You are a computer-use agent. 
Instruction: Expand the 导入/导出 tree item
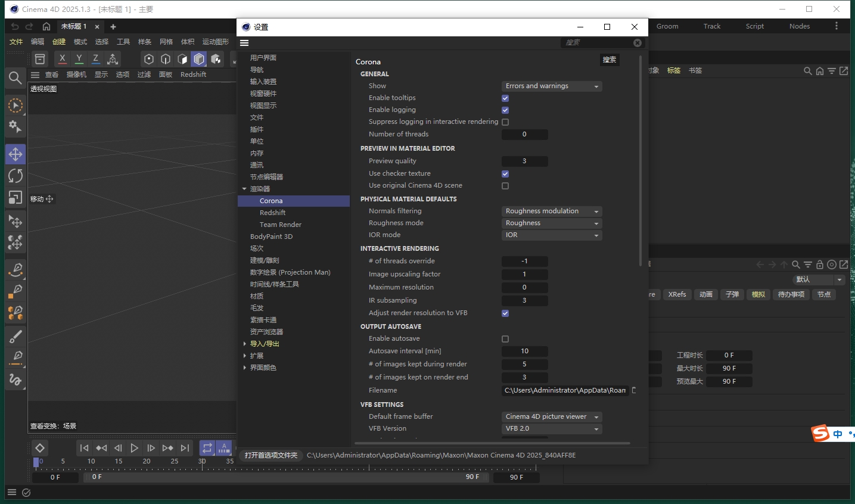pyautogui.click(x=245, y=344)
